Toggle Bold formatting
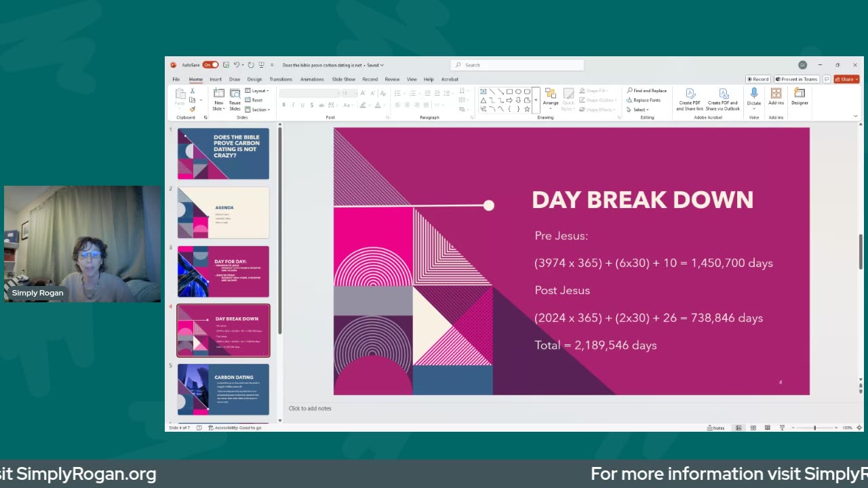 (284, 105)
